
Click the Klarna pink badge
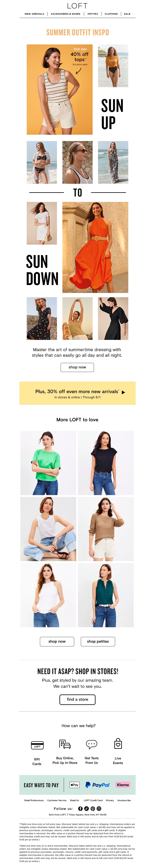coord(123,785)
